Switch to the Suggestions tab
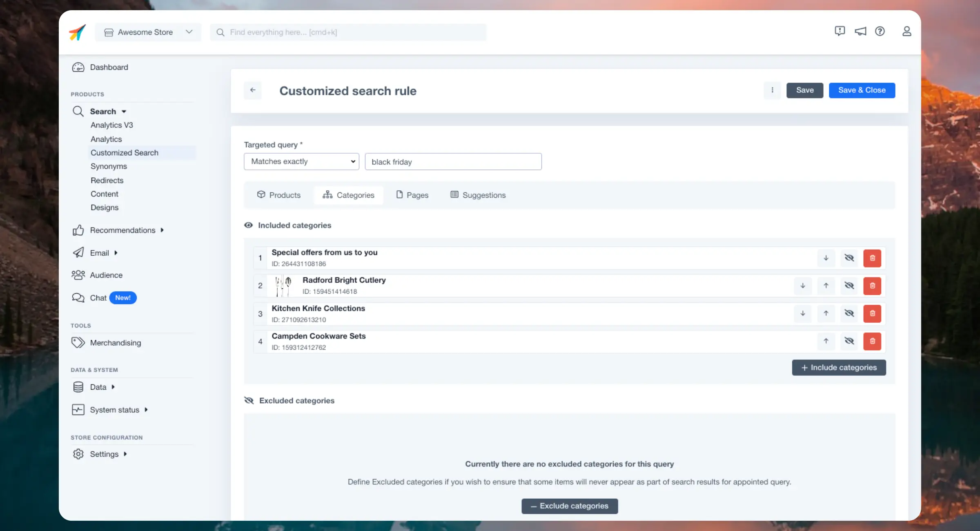The height and width of the screenshot is (531, 980). pyautogui.click(x=478, y=195)
